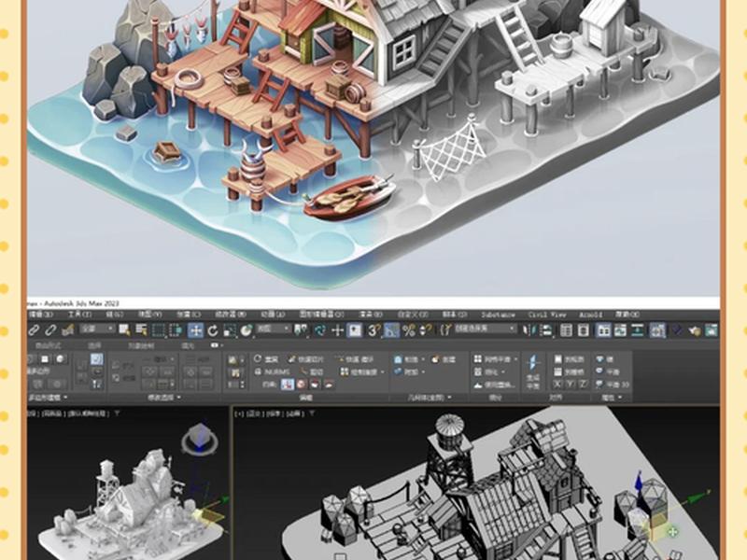
Task: Select the Bind to Space Warp tool
Action: point(67,329)
